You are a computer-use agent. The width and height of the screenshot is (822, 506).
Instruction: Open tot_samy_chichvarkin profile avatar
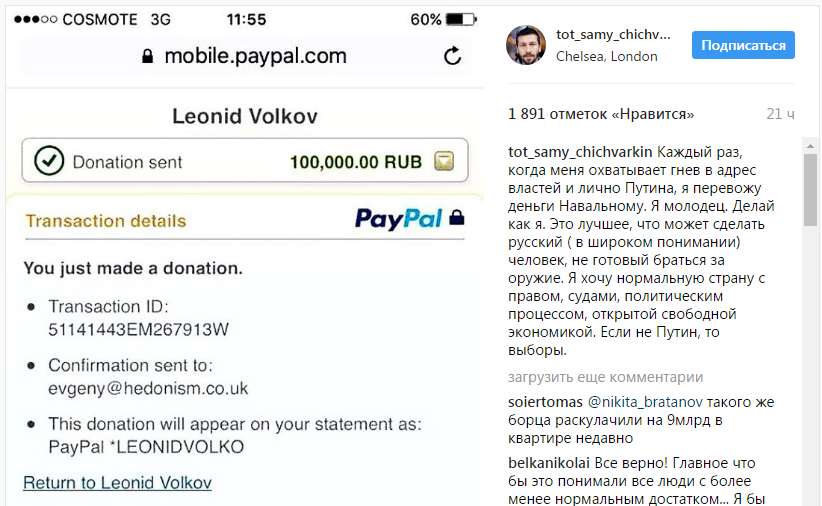click(527, 45)
